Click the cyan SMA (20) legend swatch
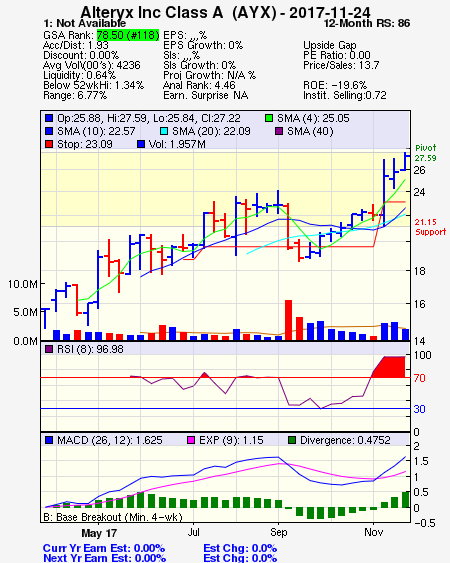This screenshot has height=563, width=450. 164,131
